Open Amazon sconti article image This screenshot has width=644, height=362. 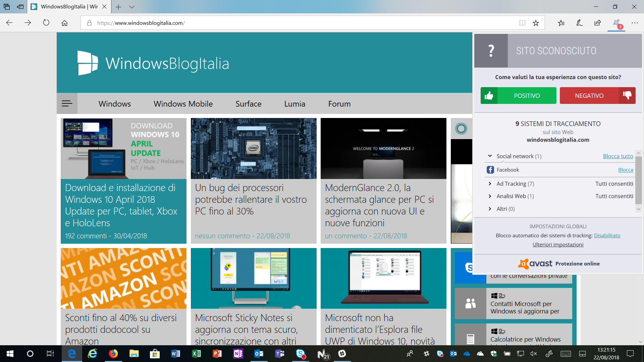(x=123, y=278)
